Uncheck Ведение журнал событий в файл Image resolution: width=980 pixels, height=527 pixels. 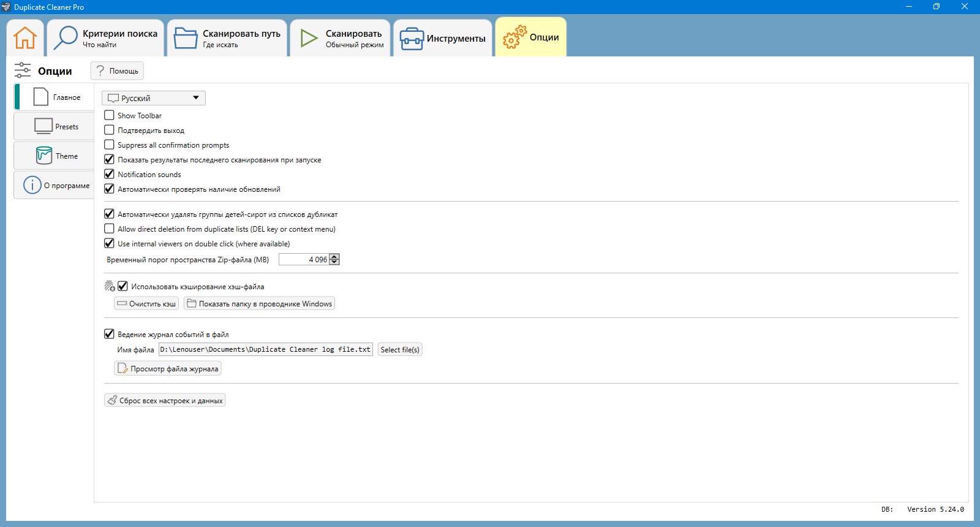[x=109, y=334]
